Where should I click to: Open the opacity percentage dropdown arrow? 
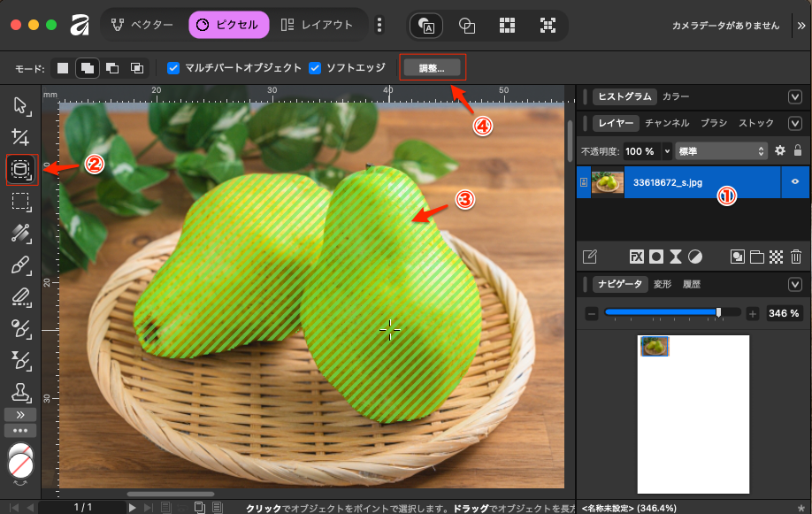coord(666,151)
